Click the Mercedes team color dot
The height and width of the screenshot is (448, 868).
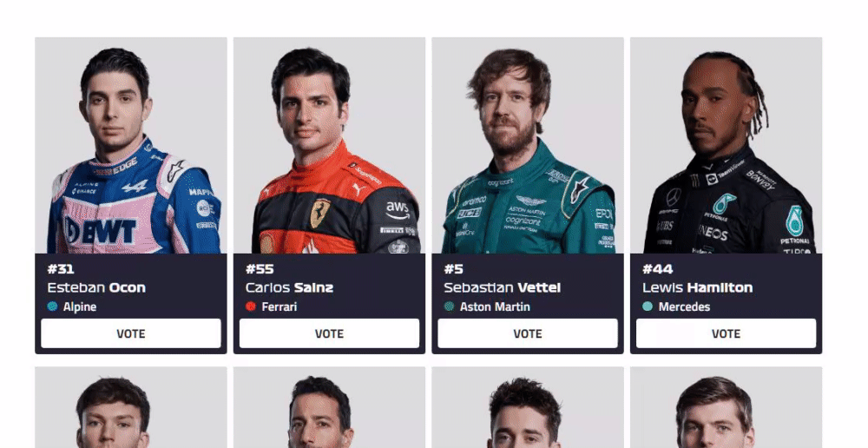(x=648, y=306)
